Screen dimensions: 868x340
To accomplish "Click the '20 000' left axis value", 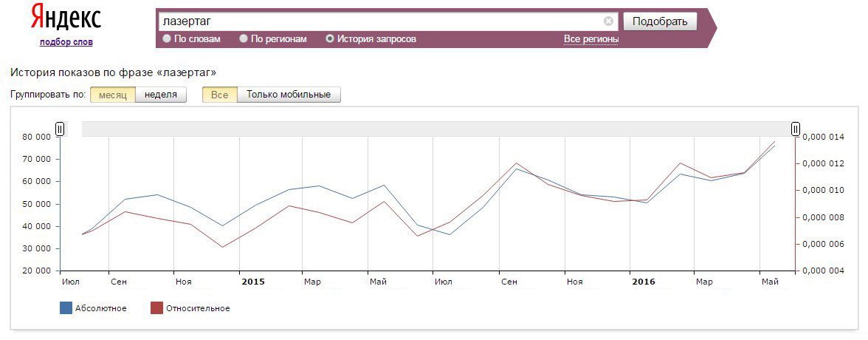I will (x=37, y=271).
